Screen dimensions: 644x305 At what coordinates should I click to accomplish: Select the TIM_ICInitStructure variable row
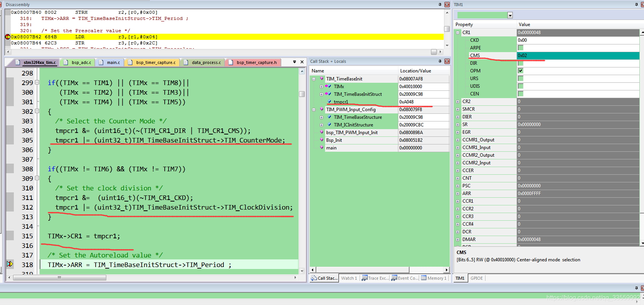[x=380, y=125]
